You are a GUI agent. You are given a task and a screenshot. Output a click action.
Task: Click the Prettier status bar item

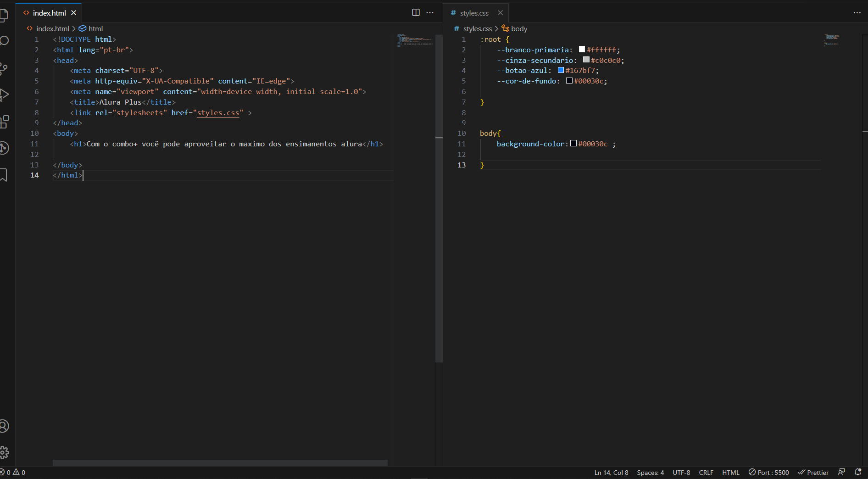pyautogui.click(x=813, y=473)
